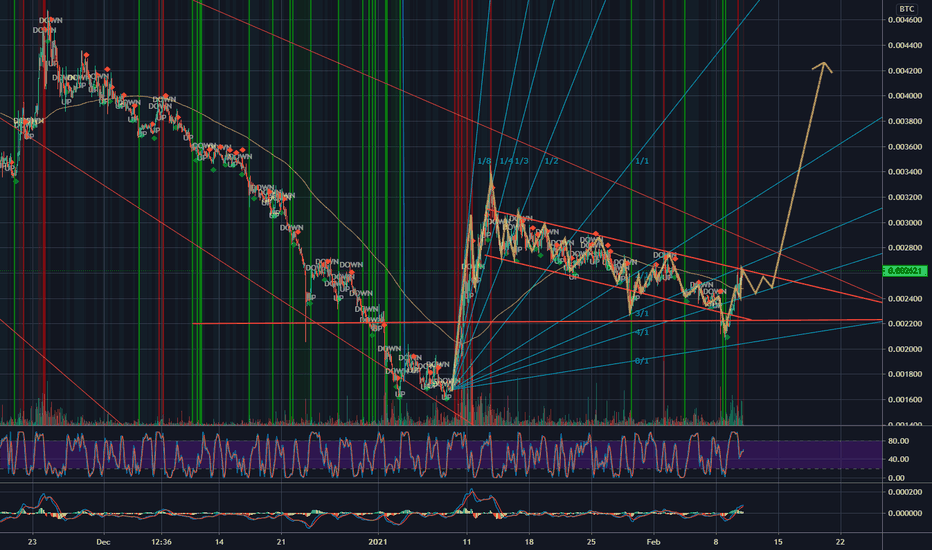Select the 3/1 Gann fan label
The width and height of the screenshot is (932, 550).
(x=642, y=313)
